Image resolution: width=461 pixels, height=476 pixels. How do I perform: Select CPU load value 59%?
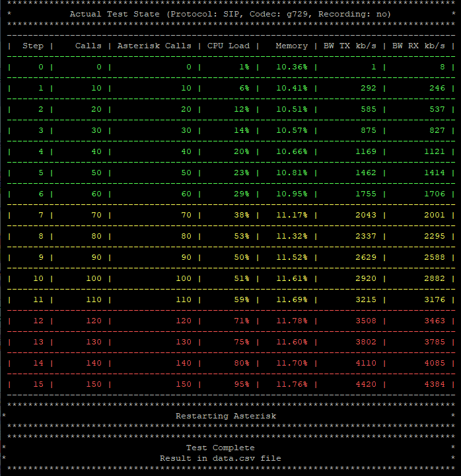coord(242,299)
